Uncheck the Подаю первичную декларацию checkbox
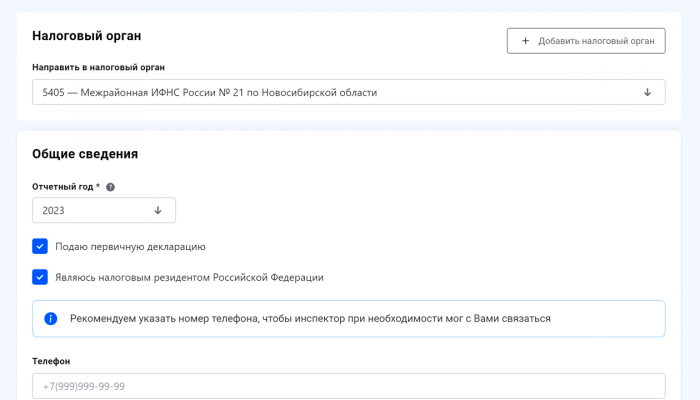The width and height of the screenshot is (700, 400). 40,246
